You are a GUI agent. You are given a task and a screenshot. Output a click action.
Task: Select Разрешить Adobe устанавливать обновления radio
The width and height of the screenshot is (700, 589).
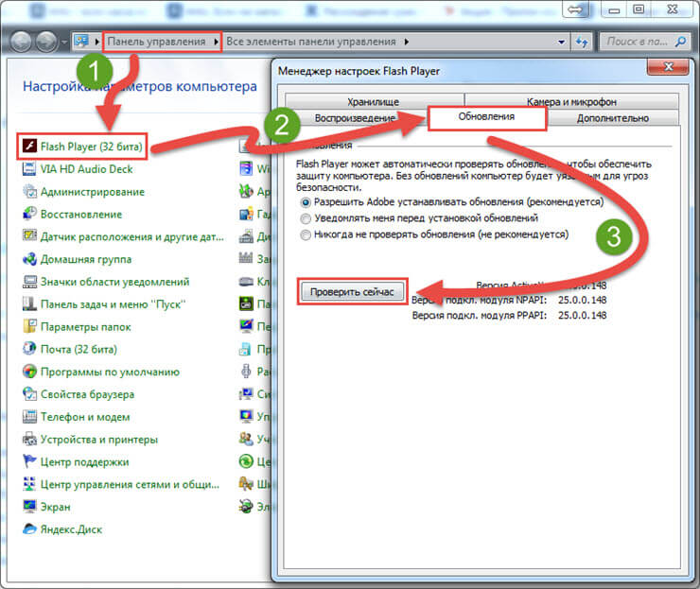tap(306, 202)
